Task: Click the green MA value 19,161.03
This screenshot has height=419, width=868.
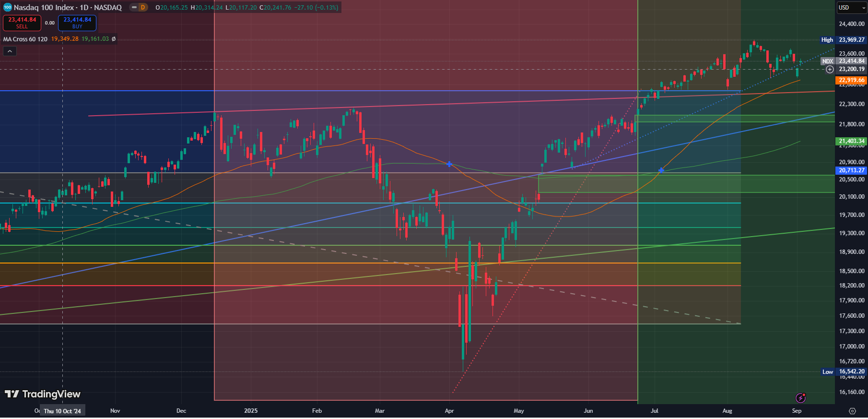Action: click(95, 39)
